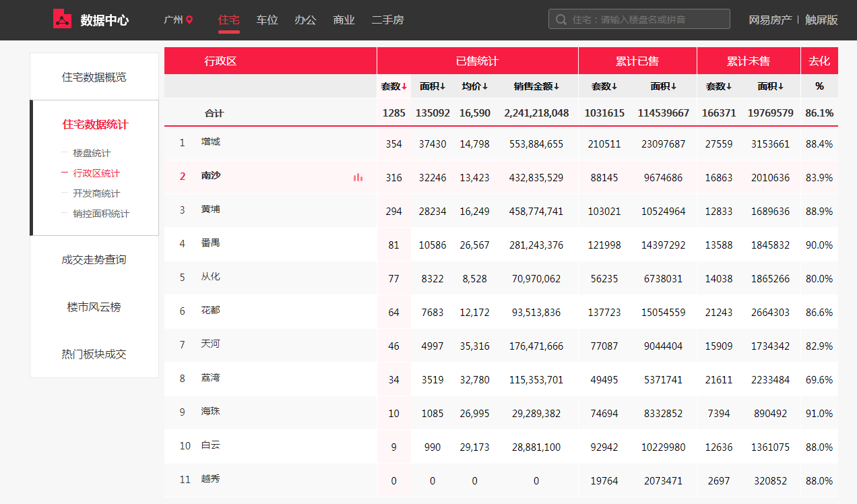
Task: Sort by 均价 column arrow
Action: click(484, 86)
